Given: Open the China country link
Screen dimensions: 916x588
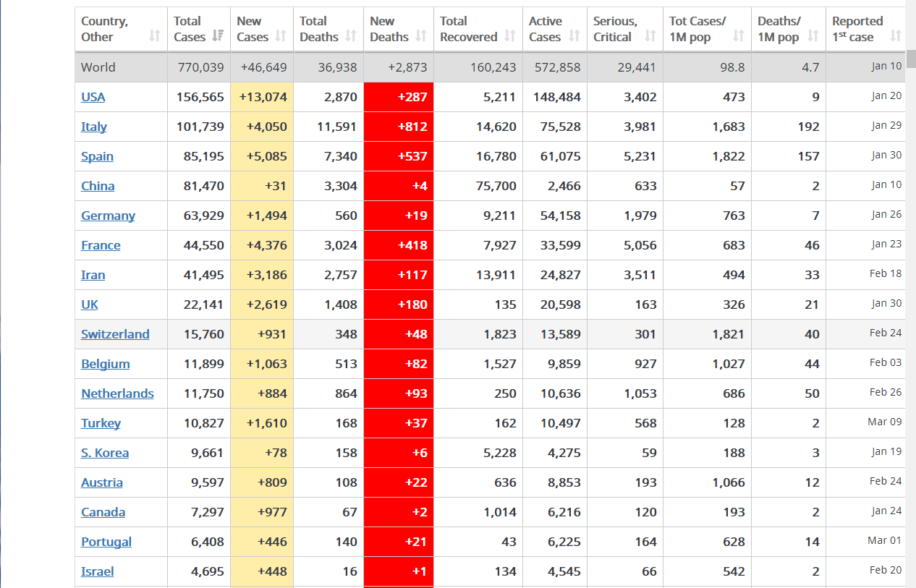Looking at the screenshot, I should coord(98,186).
